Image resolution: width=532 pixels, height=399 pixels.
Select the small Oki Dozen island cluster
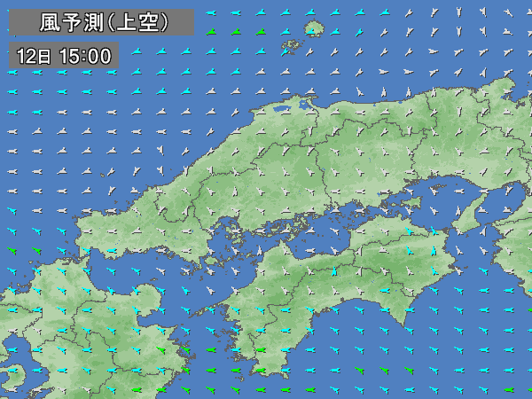point(292,47)
